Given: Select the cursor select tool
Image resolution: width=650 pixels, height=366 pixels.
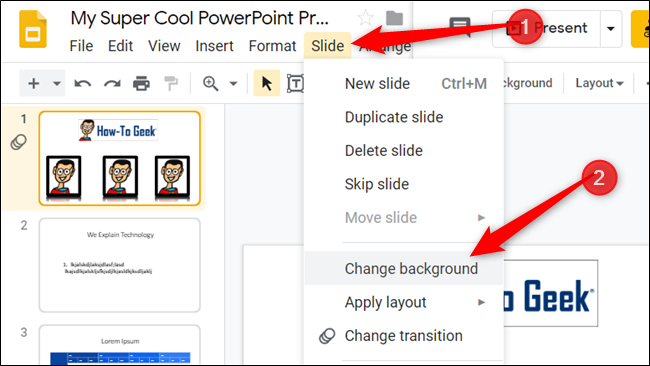Looking at the screenshot, I should coord(267,83).
